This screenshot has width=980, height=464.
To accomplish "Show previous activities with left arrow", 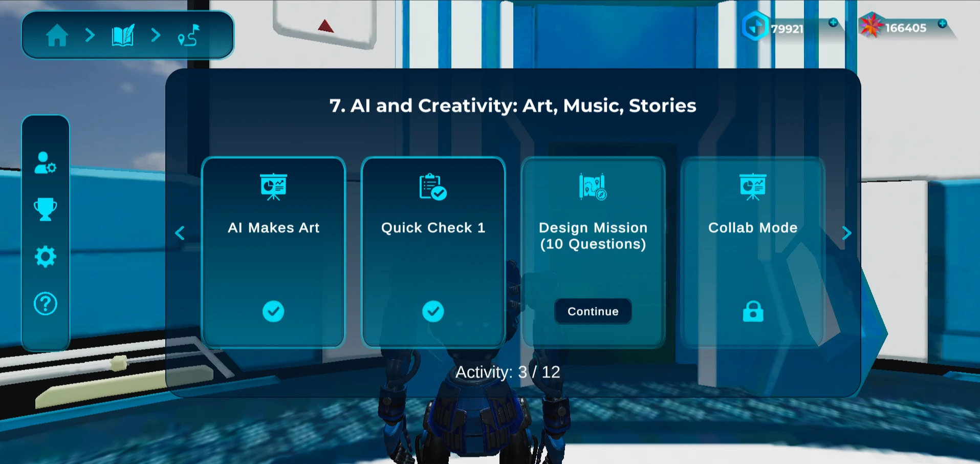I will click(180, 233).
